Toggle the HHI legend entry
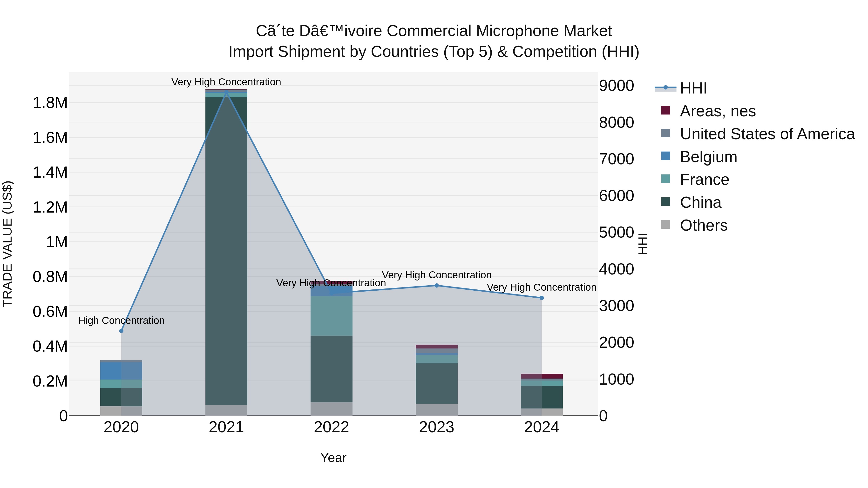This screenshot has height=488, width=868. tap(681, 88)
